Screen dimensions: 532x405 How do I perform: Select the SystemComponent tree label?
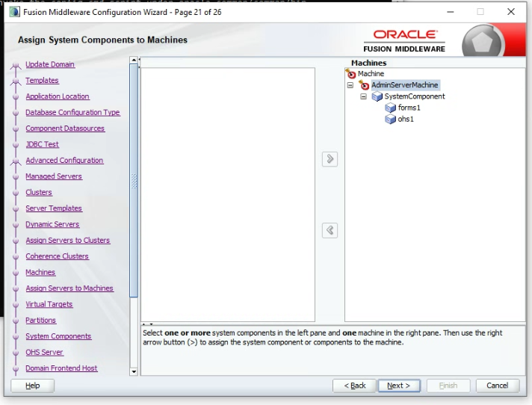click(x=414, y=96)
